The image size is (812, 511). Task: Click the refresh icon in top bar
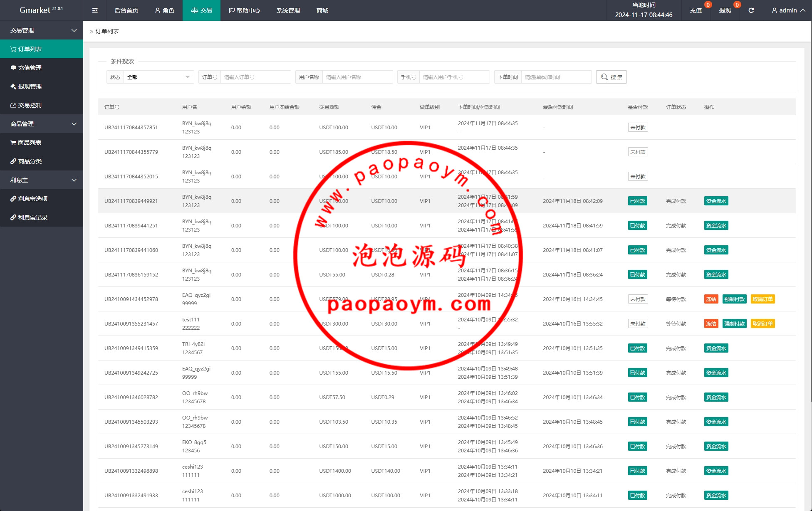pos(751,10)
